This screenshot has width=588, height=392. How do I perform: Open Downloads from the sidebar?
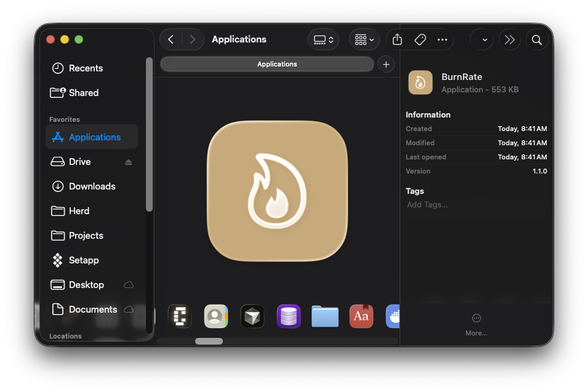point(92,186)
